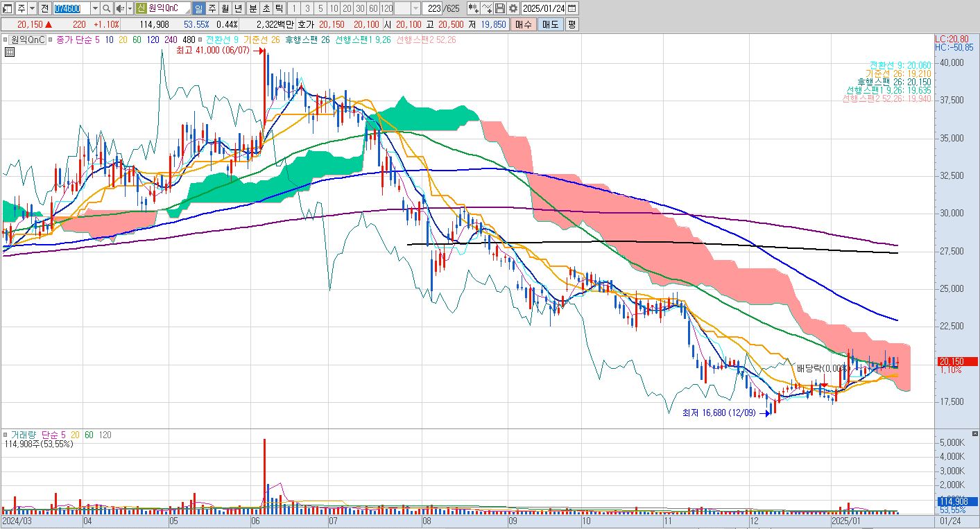Select the 60 interval preset
The height and width of the screenshot is (529, 980).
[x=373, y=8]
